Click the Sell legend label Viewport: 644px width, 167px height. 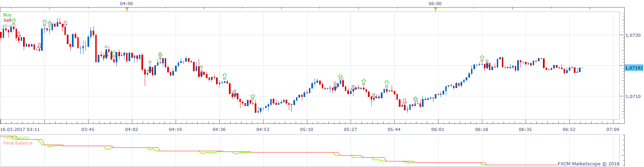point(7,20)
